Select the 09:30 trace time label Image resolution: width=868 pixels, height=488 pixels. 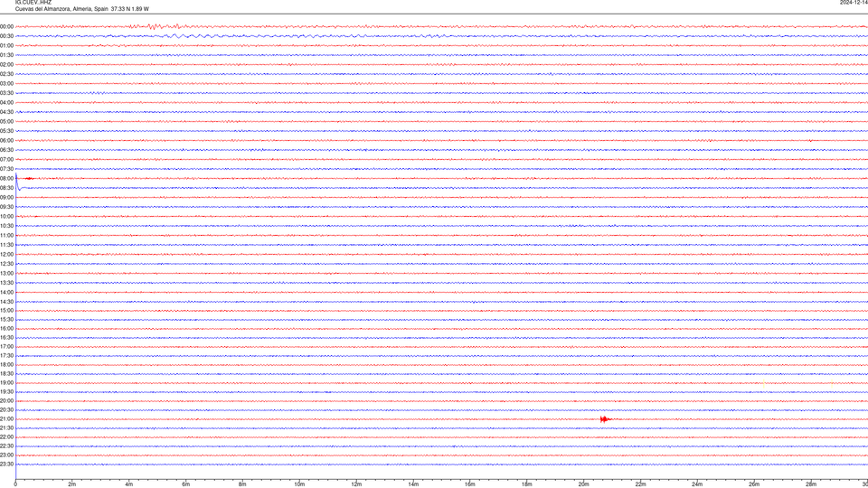(6, 208)
